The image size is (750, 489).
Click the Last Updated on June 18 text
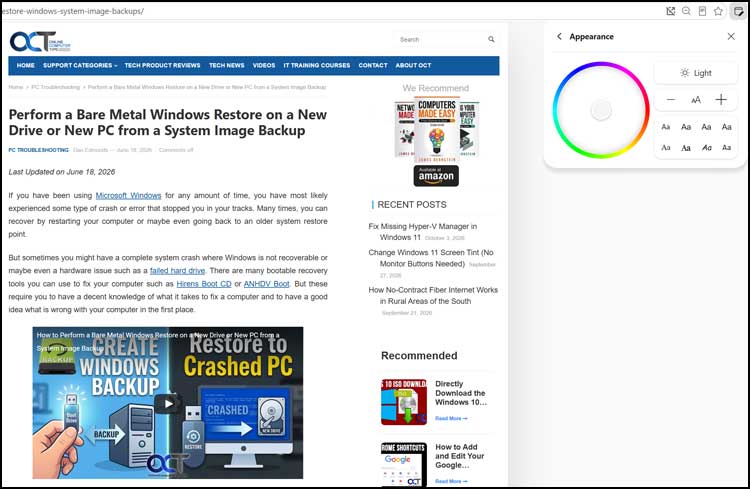tap(62, 172)
